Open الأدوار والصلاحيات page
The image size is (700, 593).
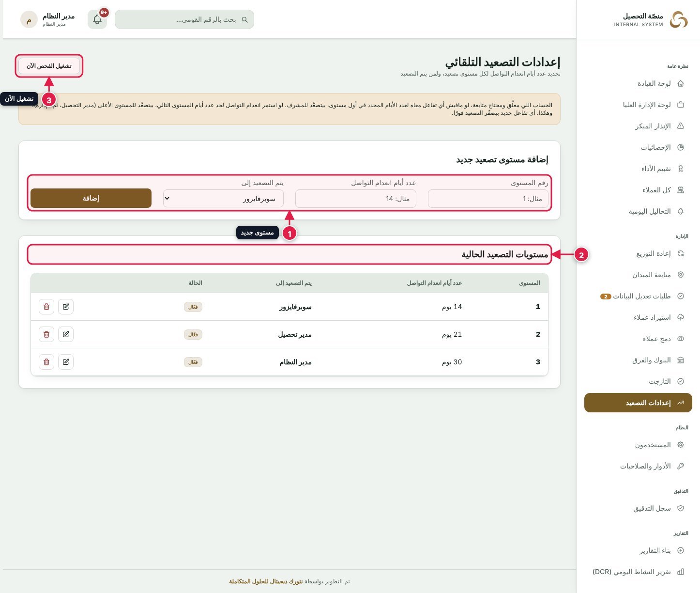[x=638, y=466]
